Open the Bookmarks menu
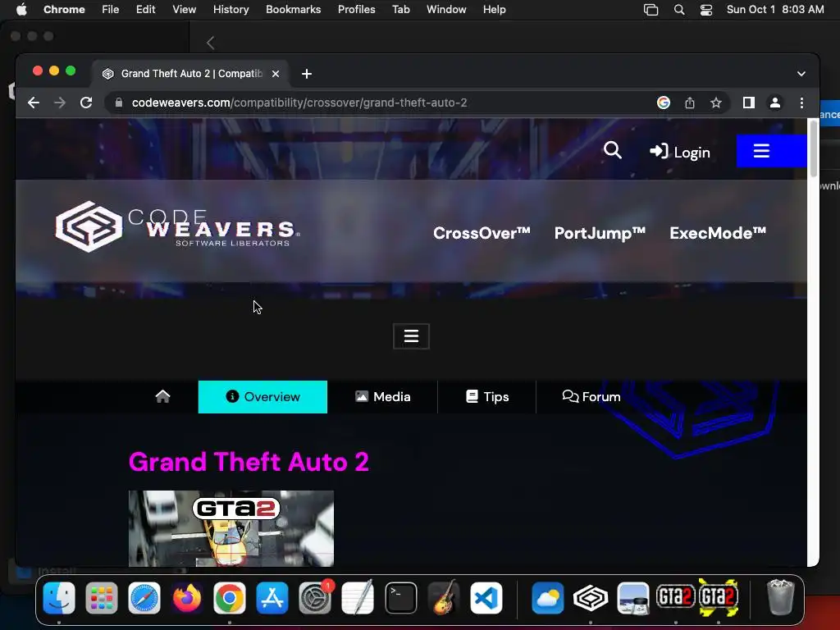This screenshot has width=840, height=630. coord(293,10)
